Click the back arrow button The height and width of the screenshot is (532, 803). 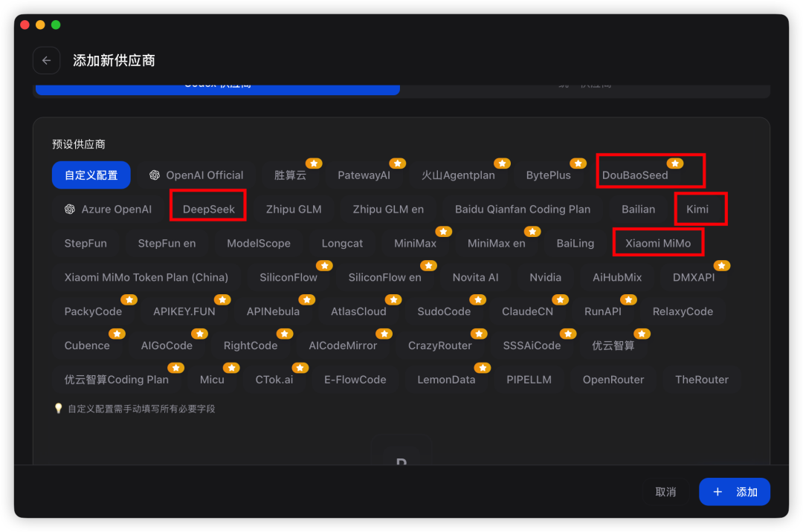pyautogui.click(x=47, y=60)
